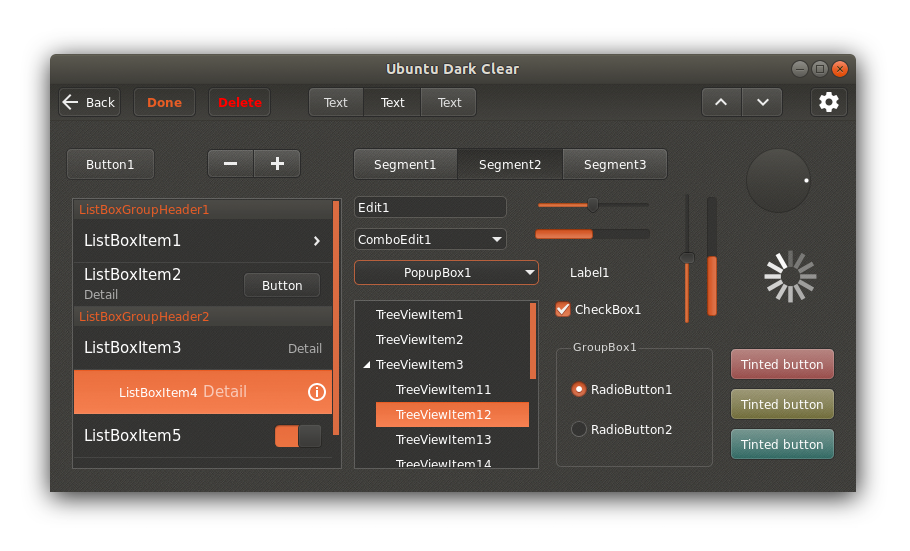Switch to Segment1
The height and width of the screenshot is (551, 910).
click(x=405, y=164)
